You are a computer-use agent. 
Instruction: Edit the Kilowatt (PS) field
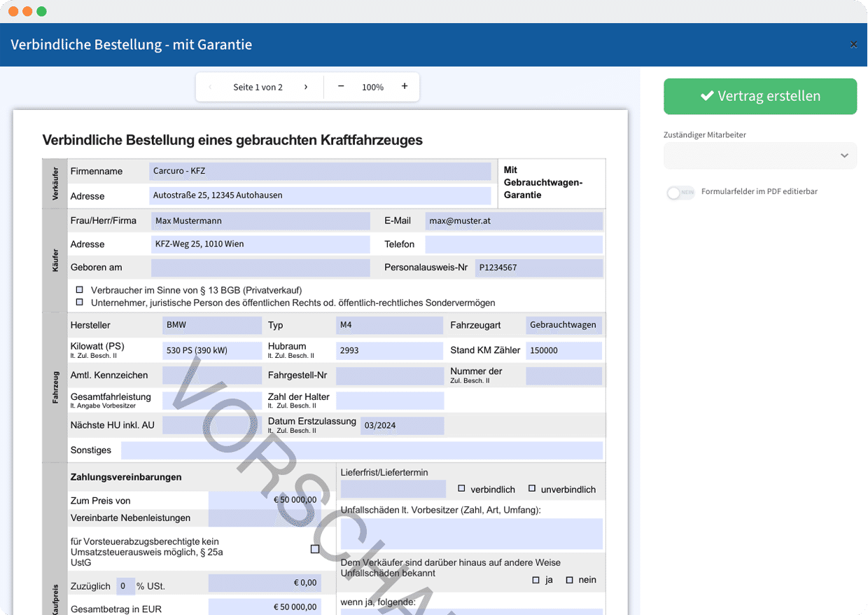[212, 350]
